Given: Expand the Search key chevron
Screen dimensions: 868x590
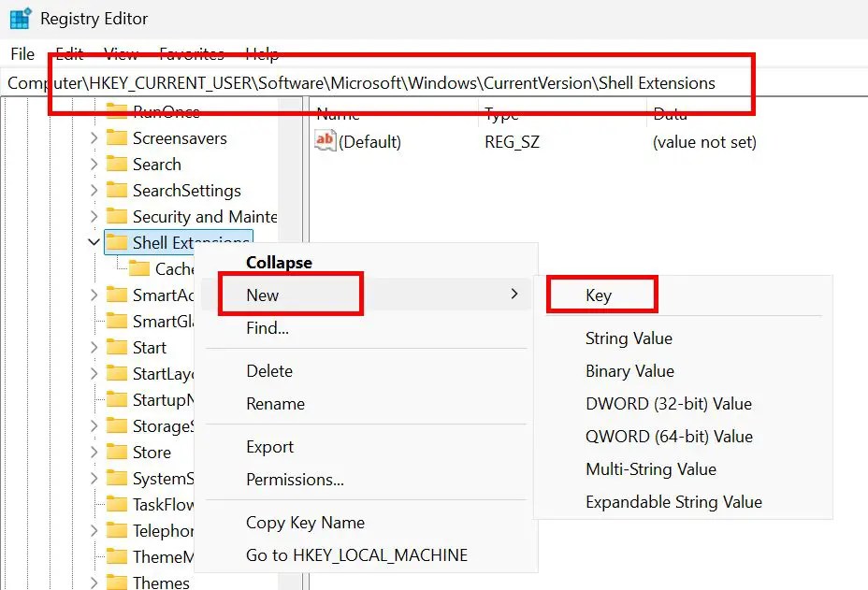Looking at the screenshot, I should click(94, 165).
